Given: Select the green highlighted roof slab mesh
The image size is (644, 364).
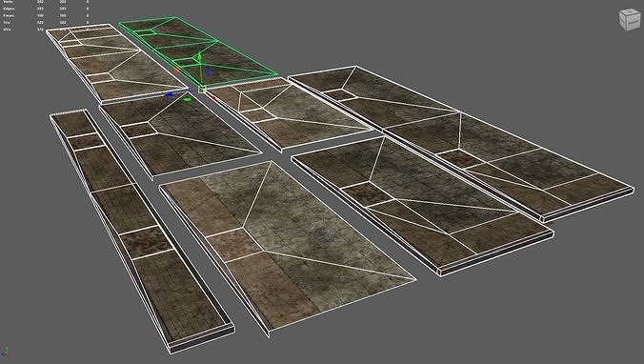Looking at the screenshot, I should [x=197, y=51].
